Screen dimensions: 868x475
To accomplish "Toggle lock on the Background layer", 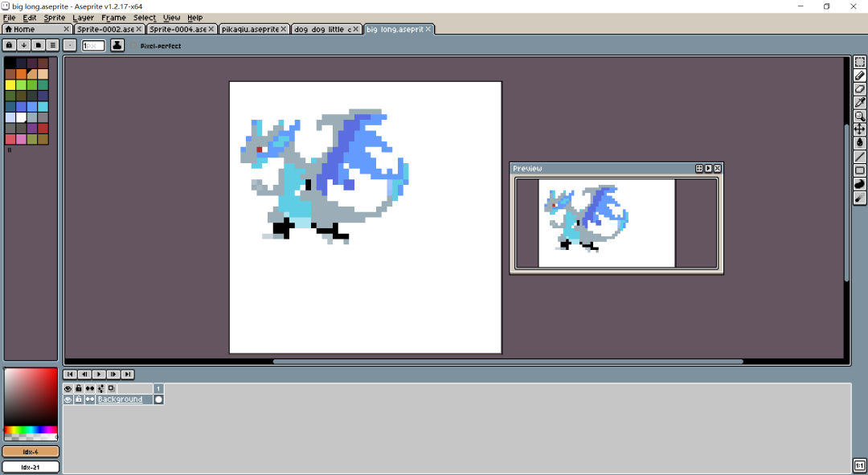I will point(79,399).
